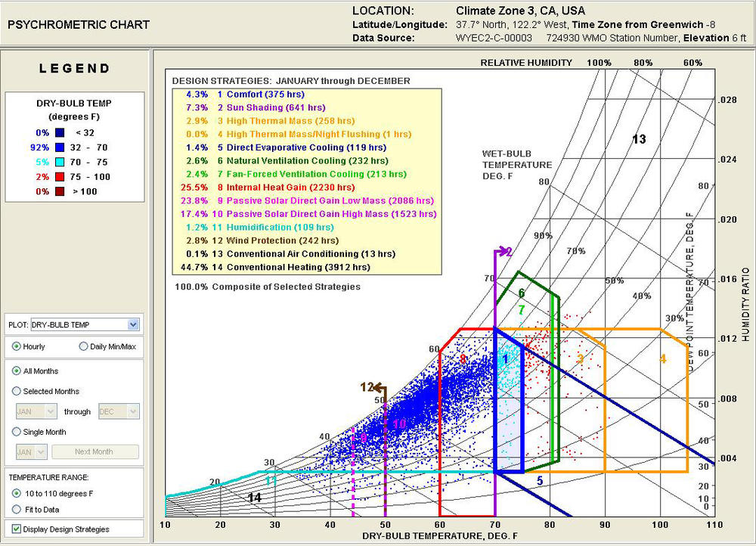Click the blue 5 evaporative cooling label
This screenshot has height=546, width=756.
[540, 480]
